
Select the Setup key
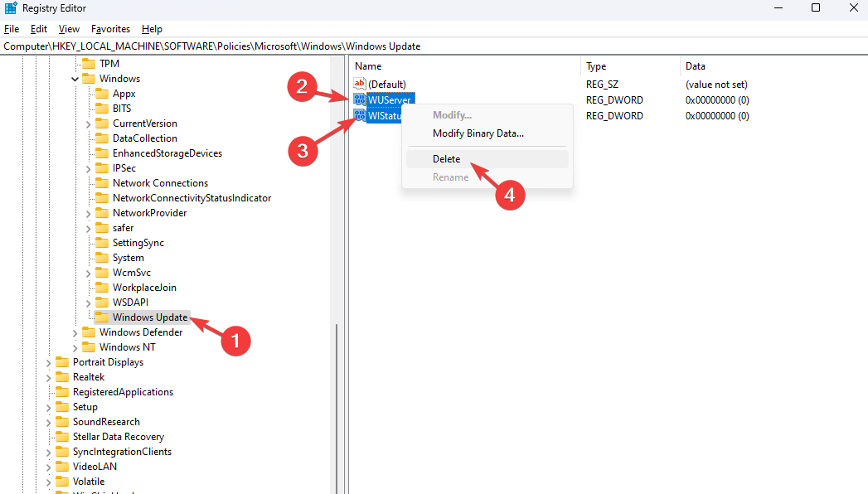pyautogui.click(x=85, y=407)
